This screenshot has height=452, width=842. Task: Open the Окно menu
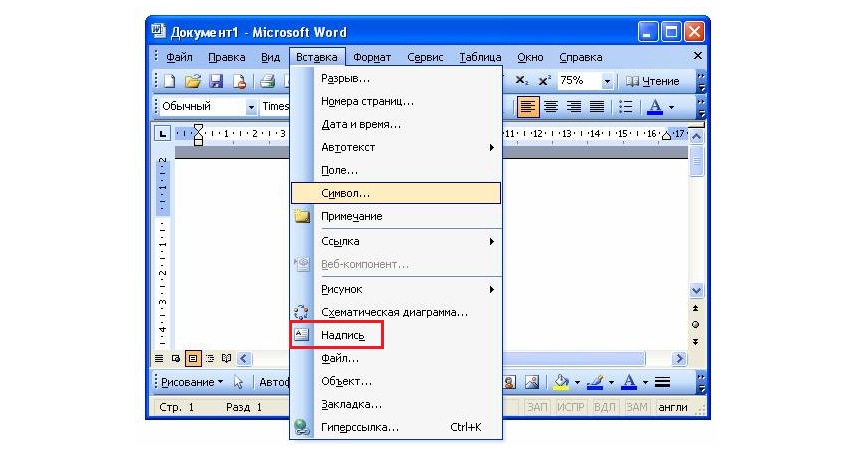click(530, 57)
